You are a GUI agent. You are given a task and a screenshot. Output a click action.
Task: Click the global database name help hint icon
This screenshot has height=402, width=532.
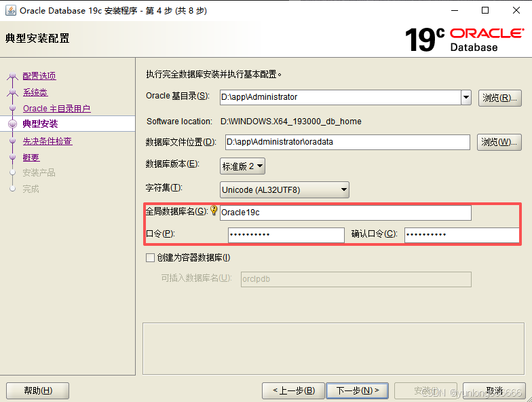click(x=214, y=211)
